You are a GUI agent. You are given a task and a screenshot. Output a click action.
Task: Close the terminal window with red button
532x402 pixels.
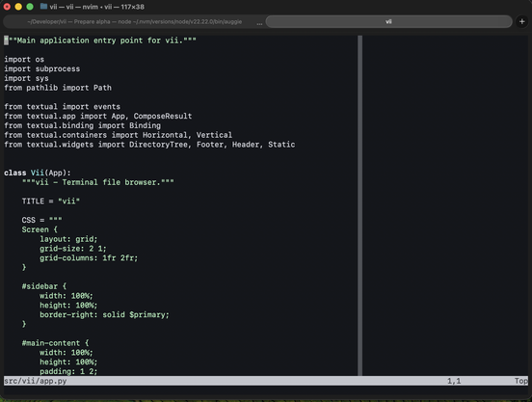(7, 7)
